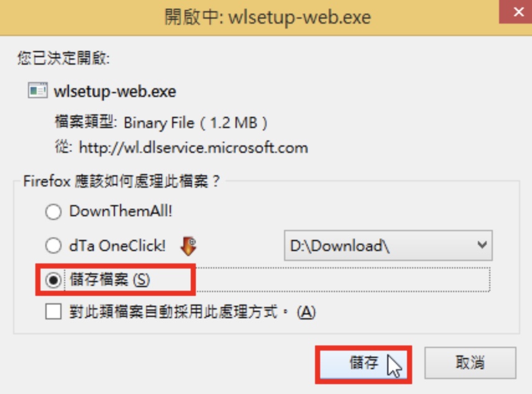
Task: Select the DownThemAll! radio button
Action: [x=53, y=212]
